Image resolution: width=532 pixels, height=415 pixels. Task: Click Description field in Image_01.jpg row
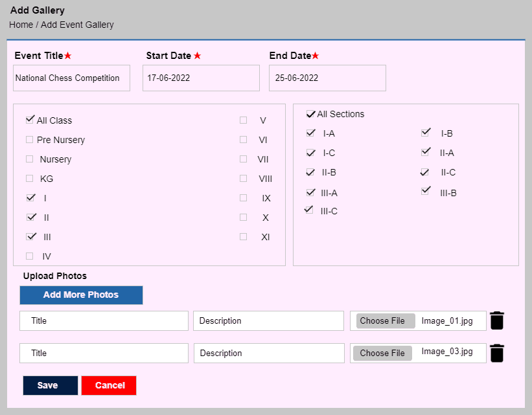[269, 320]
